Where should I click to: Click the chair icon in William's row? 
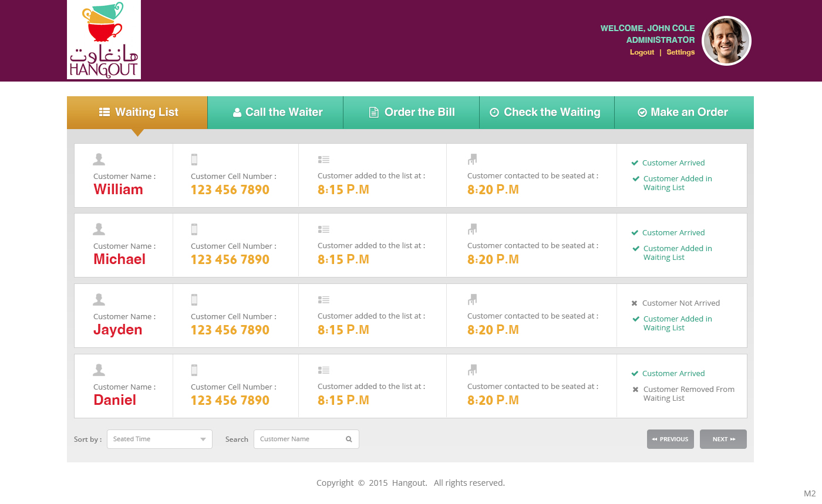point(472,159)
